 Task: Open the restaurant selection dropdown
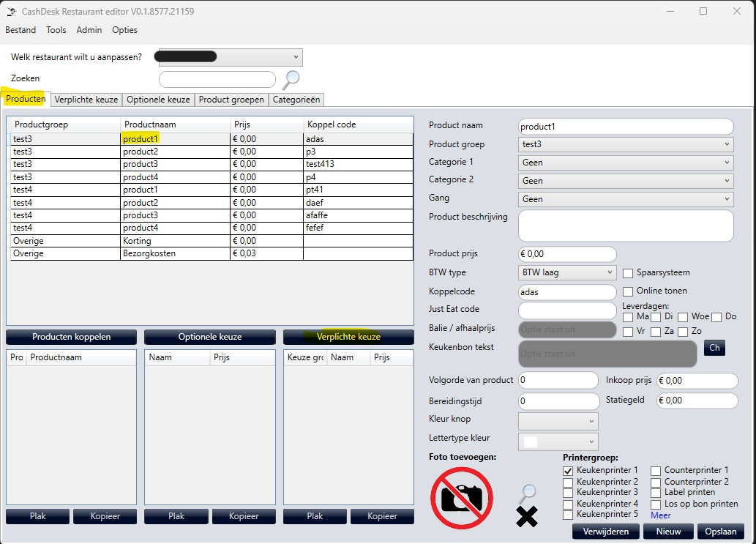coord(296,56)
